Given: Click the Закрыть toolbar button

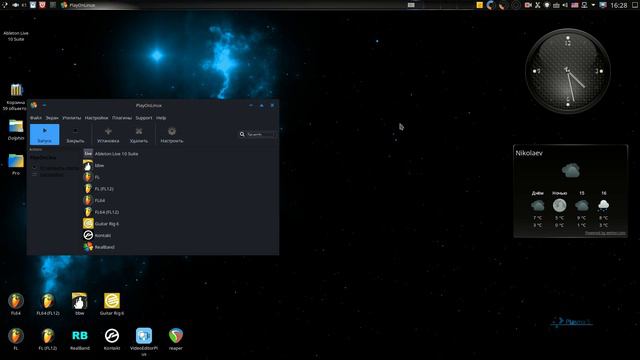Looking at the screenshot, I should click(x=76, y=134).
